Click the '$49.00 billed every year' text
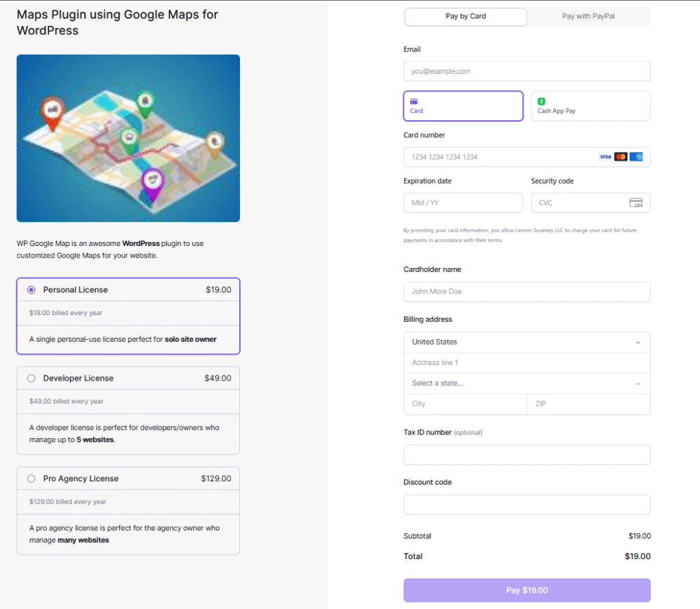This screenshot has height=609, width=700. click(66, 401)
